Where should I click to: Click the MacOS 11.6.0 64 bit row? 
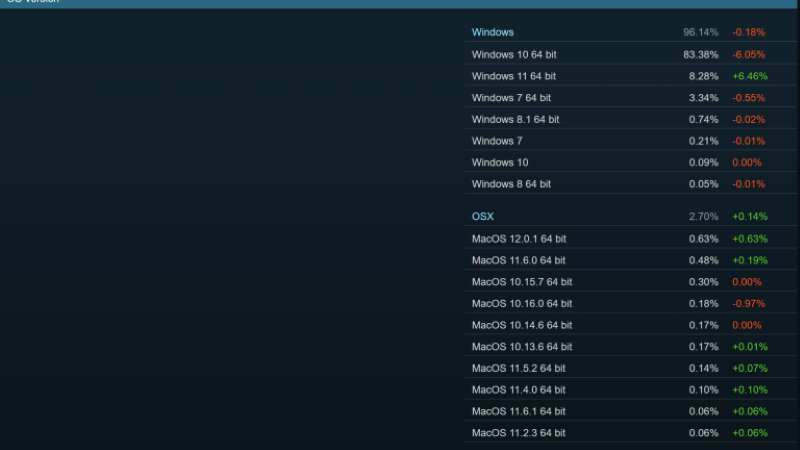(631, 260)
